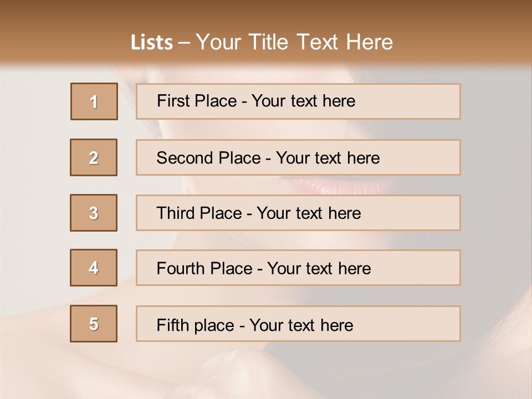Click the Fourth Place text bar
This screenshot has height=399, width=532.
point(298,268)
